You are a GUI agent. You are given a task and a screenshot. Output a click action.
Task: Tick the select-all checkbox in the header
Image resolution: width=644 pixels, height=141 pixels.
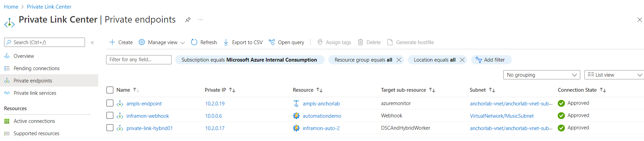(x=110, y=90)
